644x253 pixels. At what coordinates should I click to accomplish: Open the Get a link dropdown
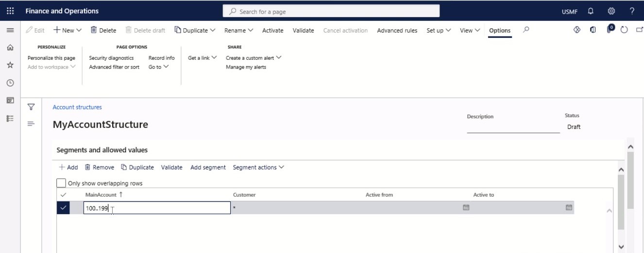coord(203,58)
